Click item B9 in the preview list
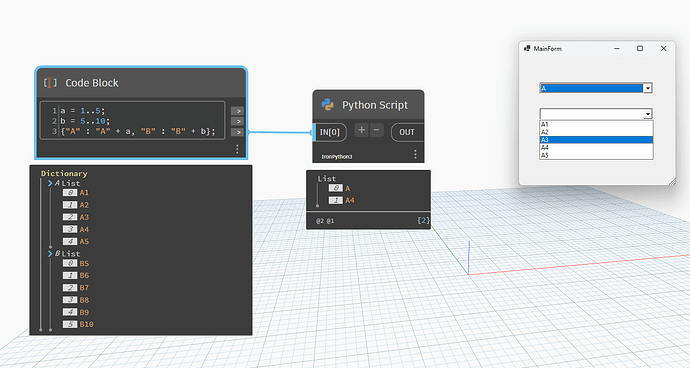Viewport: 690px width, 368px height. click(84, 313)
